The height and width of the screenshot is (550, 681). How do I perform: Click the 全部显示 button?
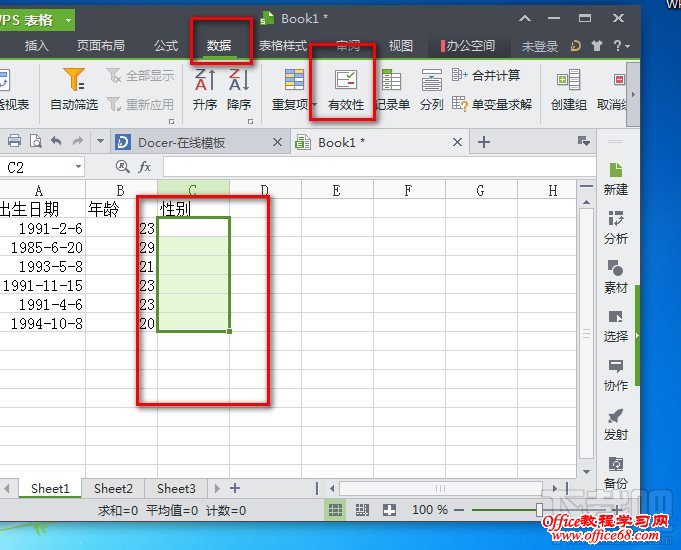pos(140,76)
